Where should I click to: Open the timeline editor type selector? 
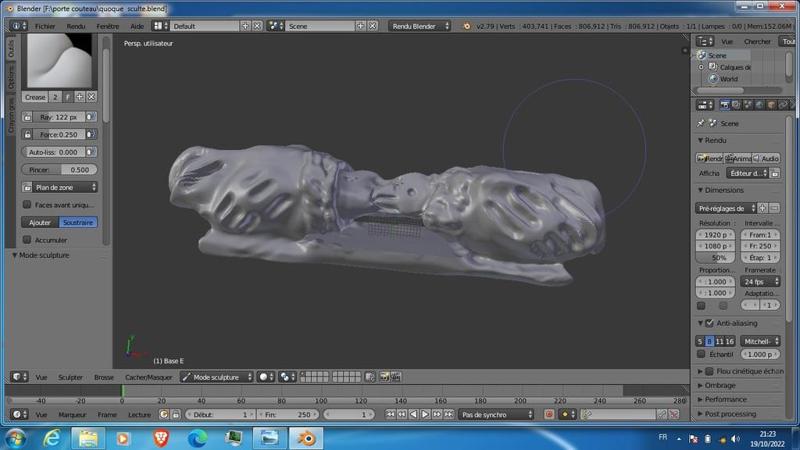pyautogui.click(x=19, y=414)
